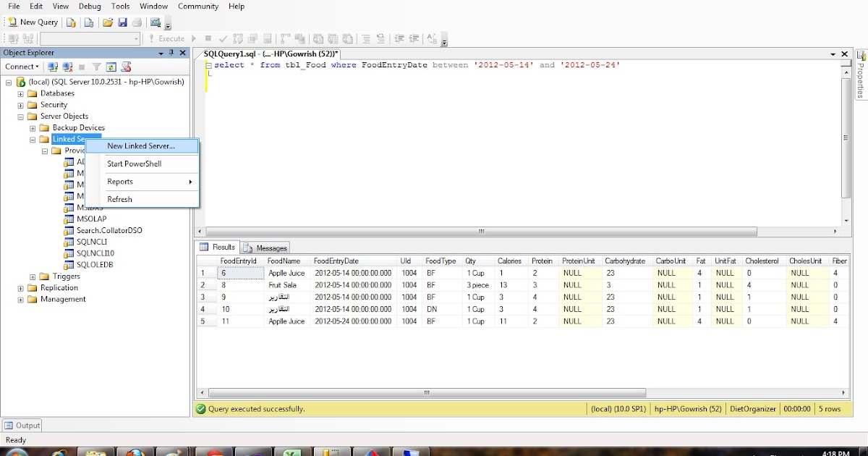The width and height of the screenshot is (868, 456).
Task: Click the Results to Grid icon
Action: (x=333, y=38)
